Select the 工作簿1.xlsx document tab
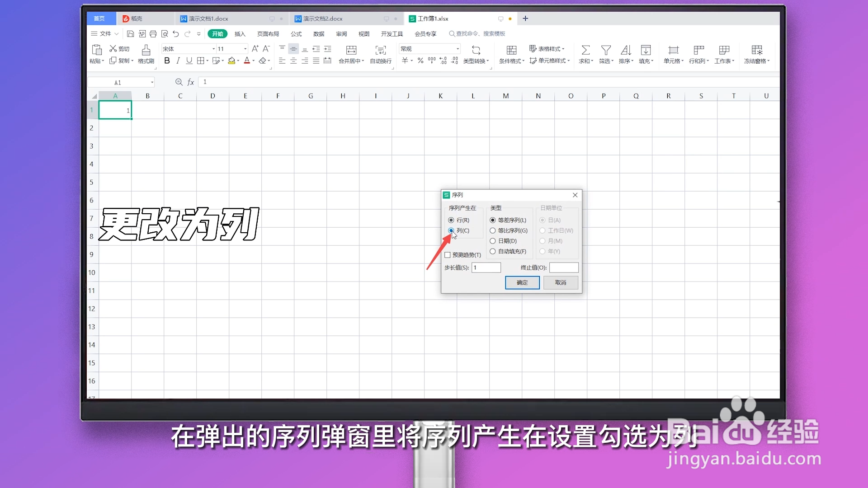 pyautogui.click(x=433, y=19)
